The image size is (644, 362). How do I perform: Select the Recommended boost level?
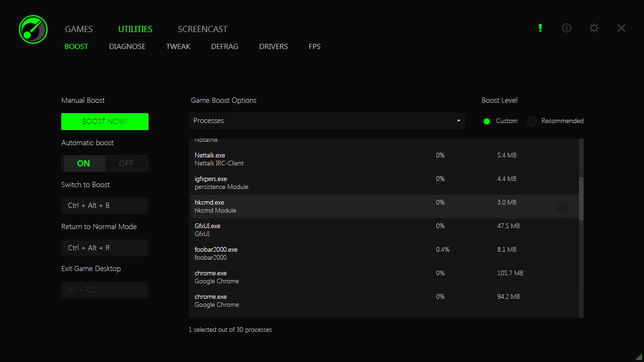point(532,121)
